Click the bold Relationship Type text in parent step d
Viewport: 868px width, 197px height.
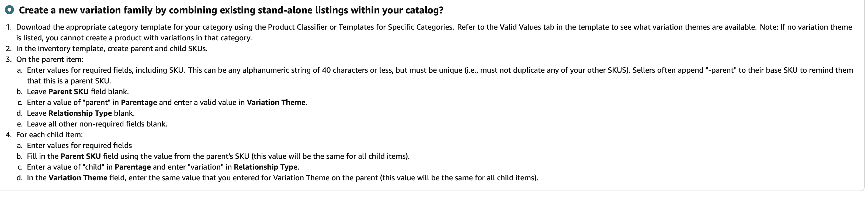80,114
